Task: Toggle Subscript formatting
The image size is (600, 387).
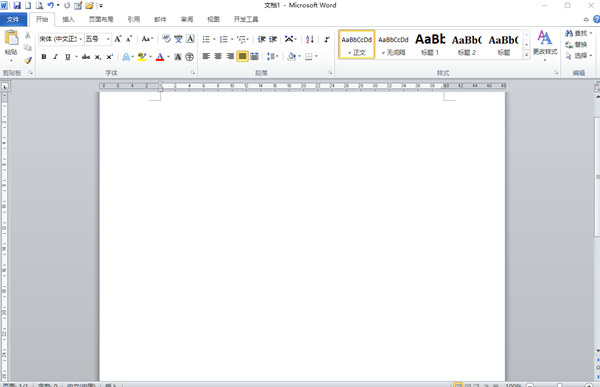Action: coord(98,57)
